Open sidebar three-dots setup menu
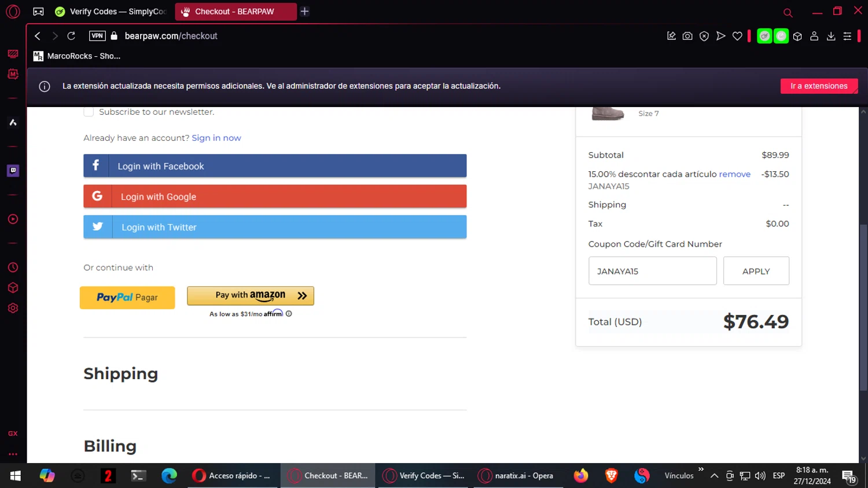 pyautogui.click(x=13, y=454)
